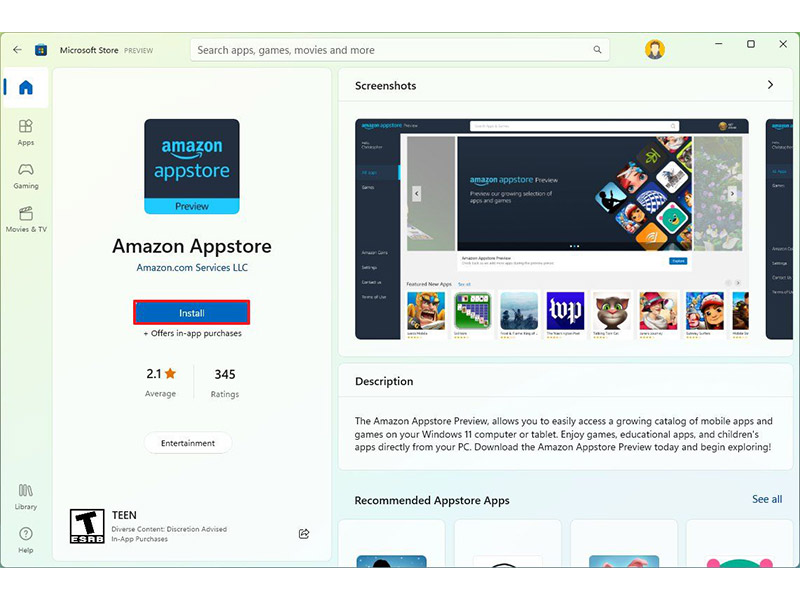Click the Offers in-app purchases note
Image resolution: width=800 pixels, height=600 pixels.
(193, 333)
